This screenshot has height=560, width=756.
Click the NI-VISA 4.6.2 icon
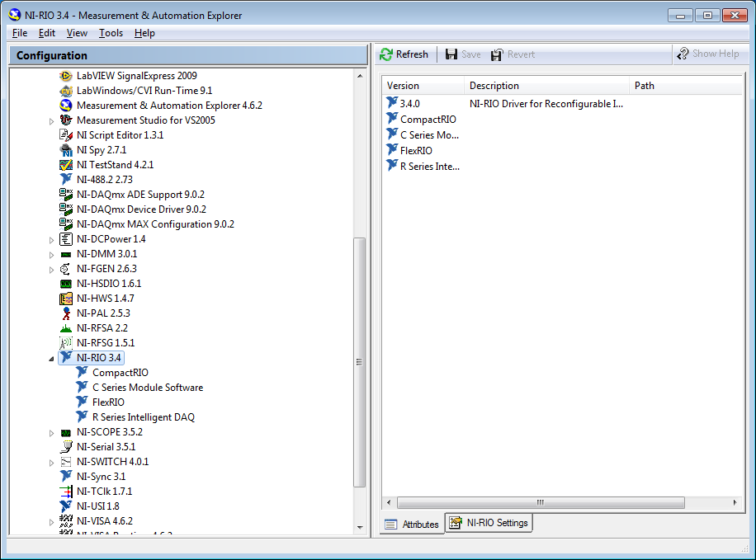65,521
